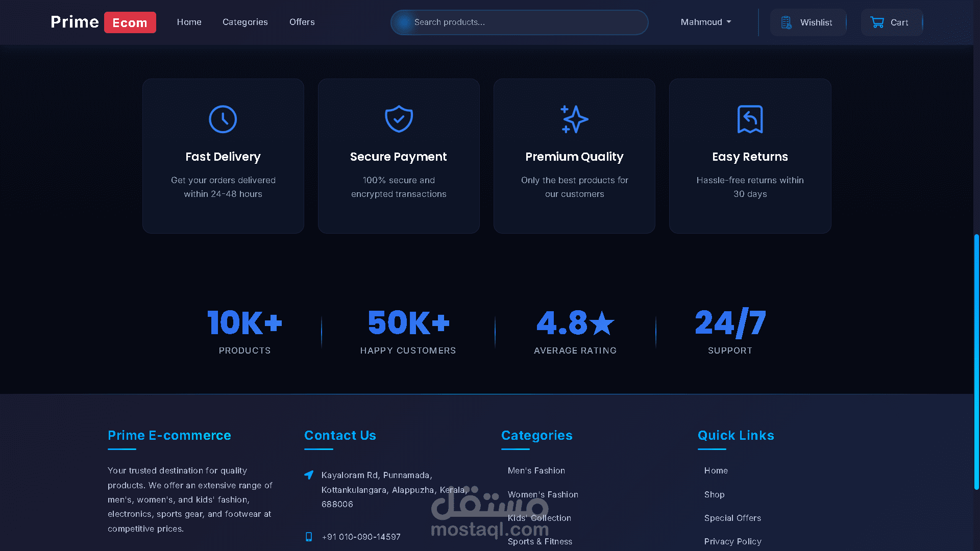Click the shopping cart icon
980x551 pixels.
click(x=877, y=22)
